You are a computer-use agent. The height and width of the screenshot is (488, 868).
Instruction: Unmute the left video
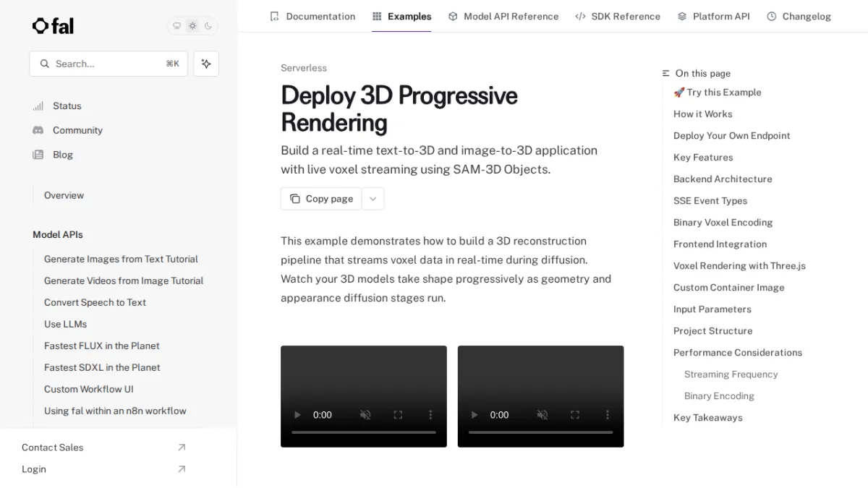365,415
